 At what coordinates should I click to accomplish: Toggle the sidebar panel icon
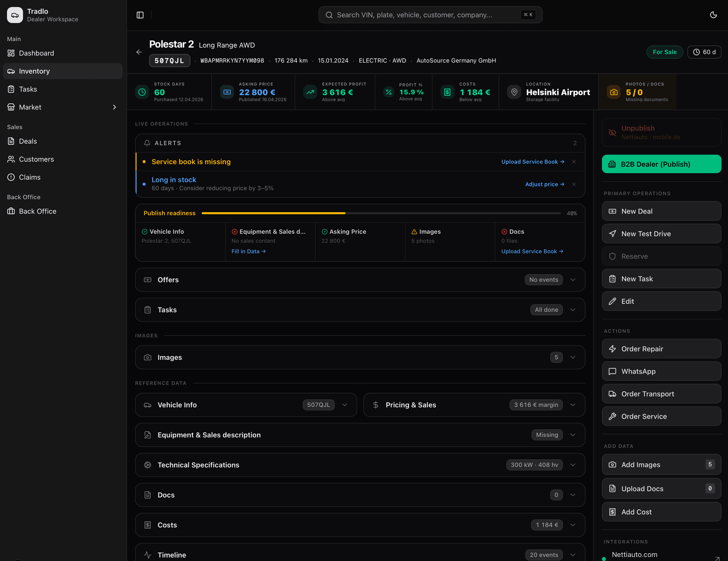coord(140,15)
